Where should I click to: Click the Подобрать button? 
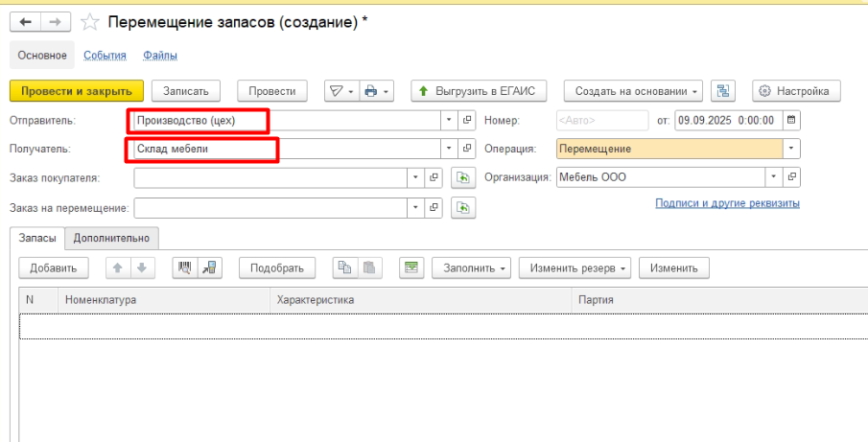[x=277, y=268]
